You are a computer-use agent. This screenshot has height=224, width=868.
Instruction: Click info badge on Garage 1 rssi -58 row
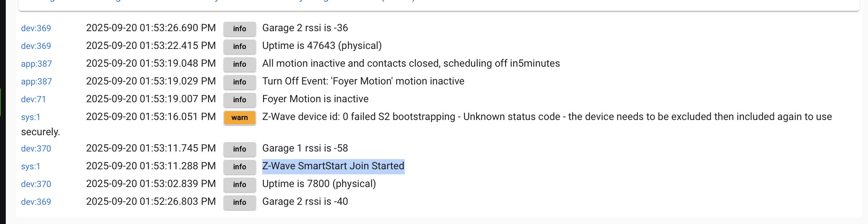[239, 149]
